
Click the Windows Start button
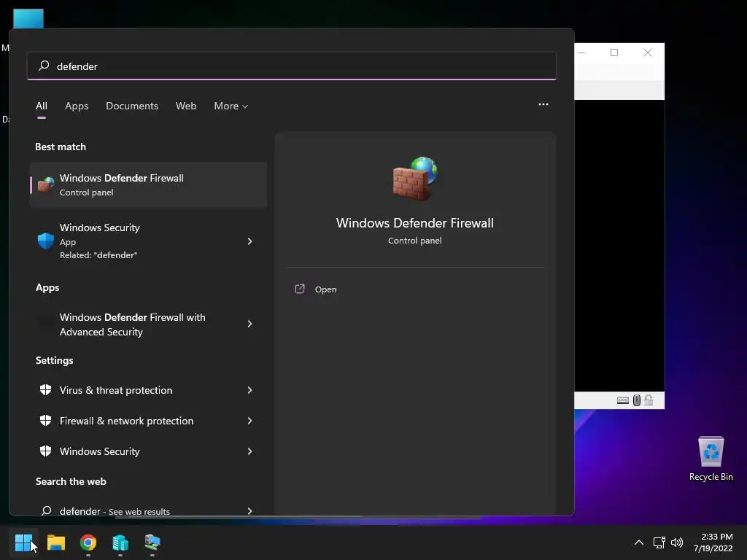pyautogui.click(x=23, y=542)
